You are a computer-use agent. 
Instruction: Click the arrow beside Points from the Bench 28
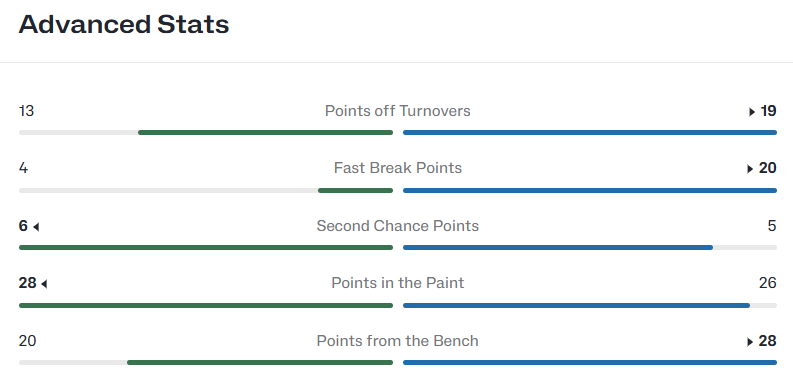pos(750,342)
